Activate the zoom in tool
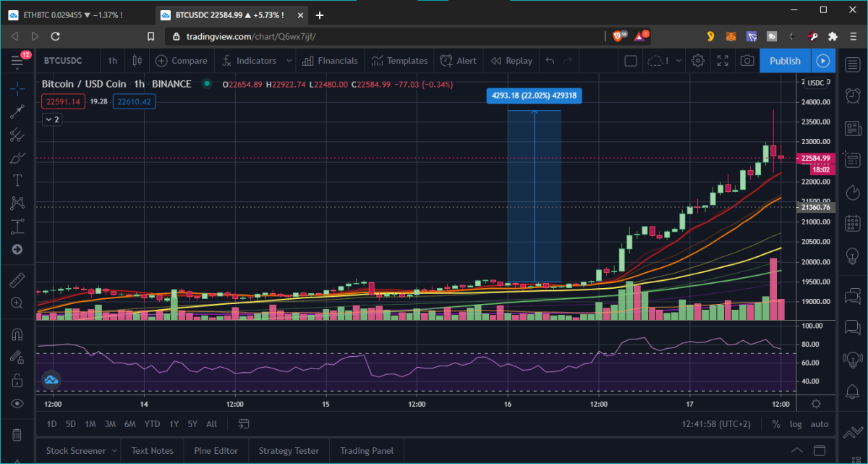This screenshot has height=464, width=868. (17, 303)
